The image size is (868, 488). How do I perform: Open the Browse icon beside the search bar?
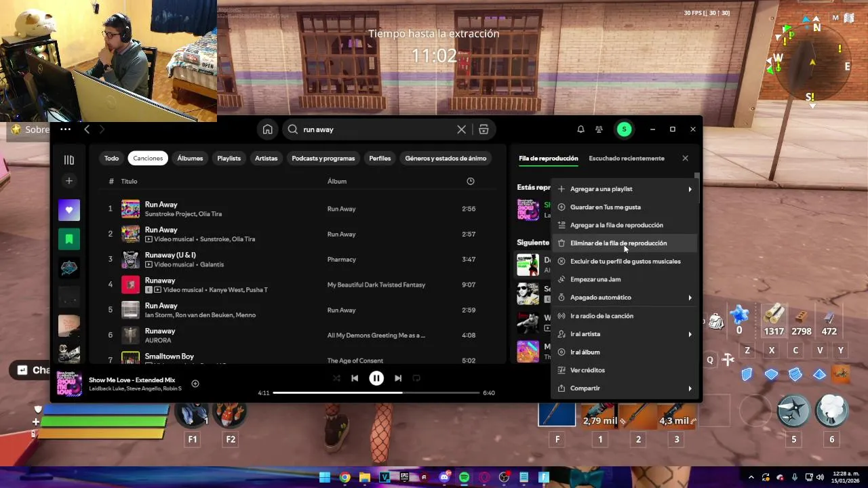(x=484, y=129)
